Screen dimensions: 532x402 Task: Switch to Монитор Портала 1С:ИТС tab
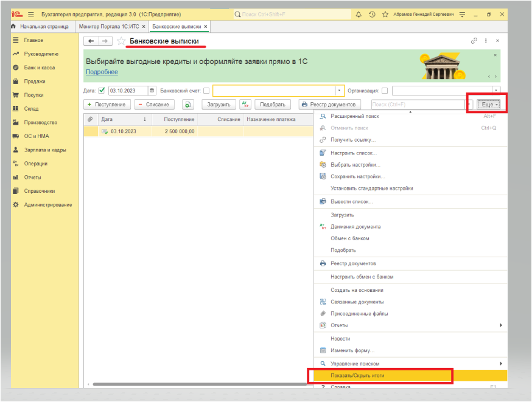coord(109,26)
